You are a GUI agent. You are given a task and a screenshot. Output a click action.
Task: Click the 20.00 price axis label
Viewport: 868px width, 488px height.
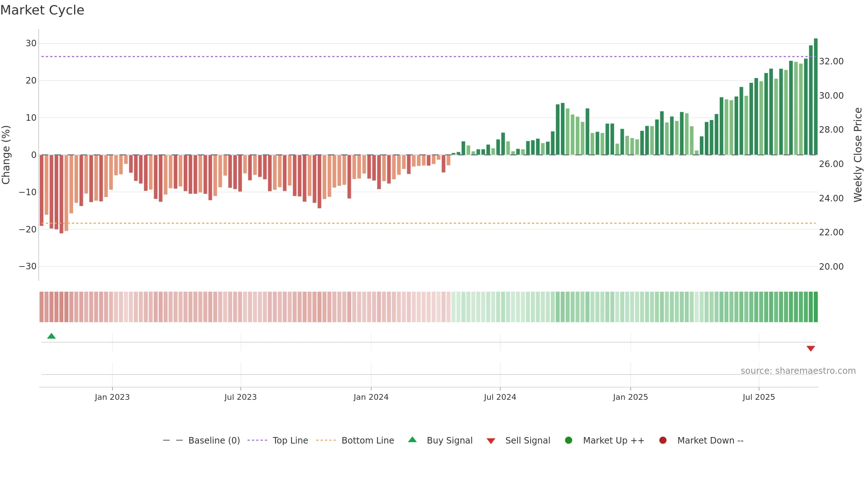coord(831,266)
